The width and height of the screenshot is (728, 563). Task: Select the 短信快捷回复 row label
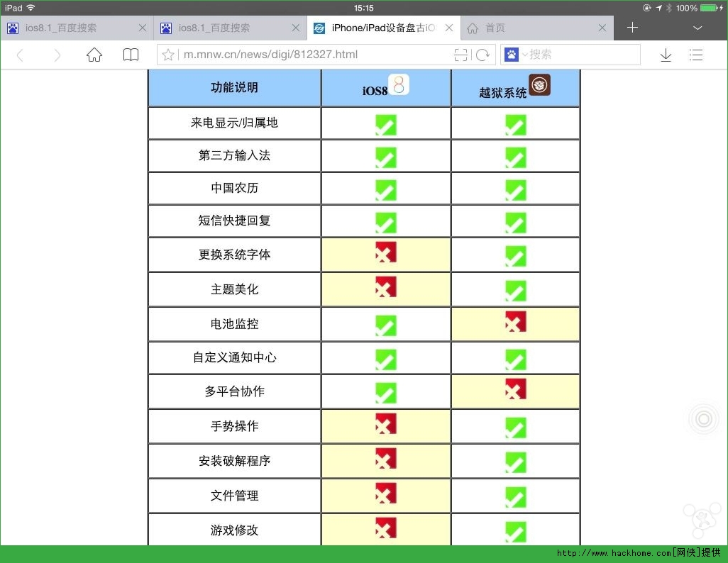[x=234, y=221]
